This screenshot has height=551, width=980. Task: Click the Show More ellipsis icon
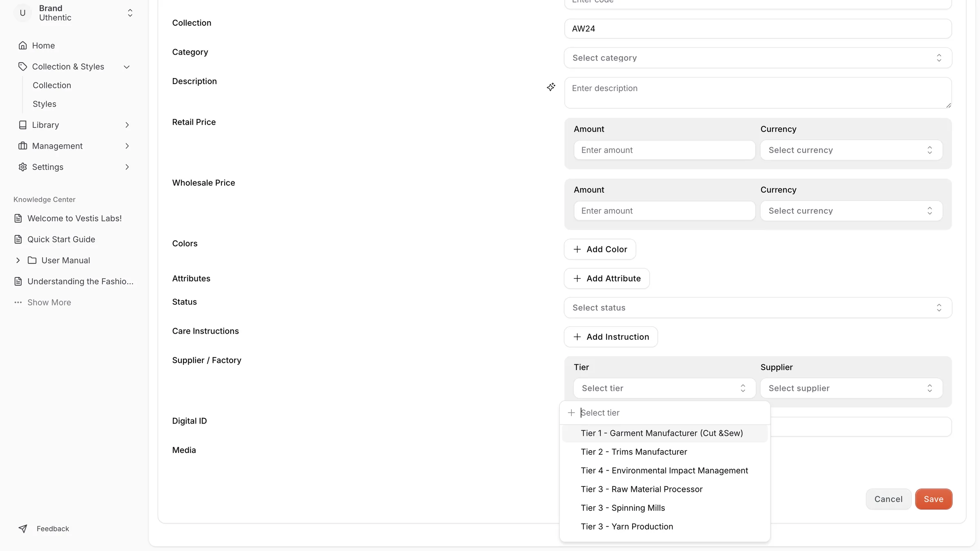point(18,303)
